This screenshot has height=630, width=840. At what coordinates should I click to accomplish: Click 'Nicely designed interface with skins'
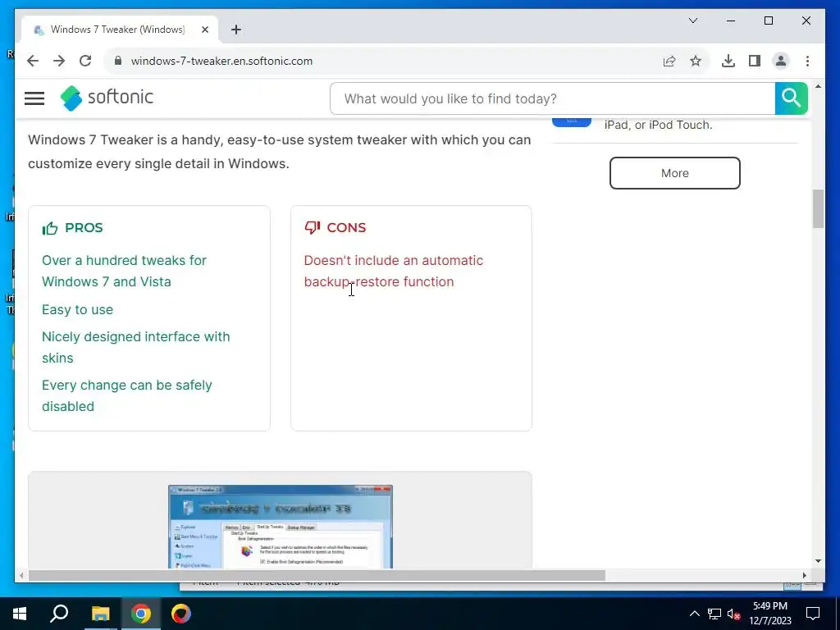pyautogui.click(x=136, y=347)
